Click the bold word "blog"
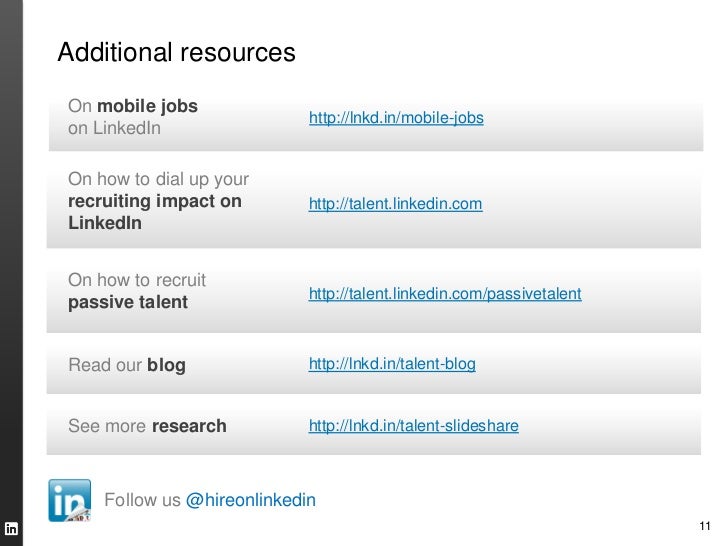This screenshot has width=728, height=546. (x=166, y=365)
